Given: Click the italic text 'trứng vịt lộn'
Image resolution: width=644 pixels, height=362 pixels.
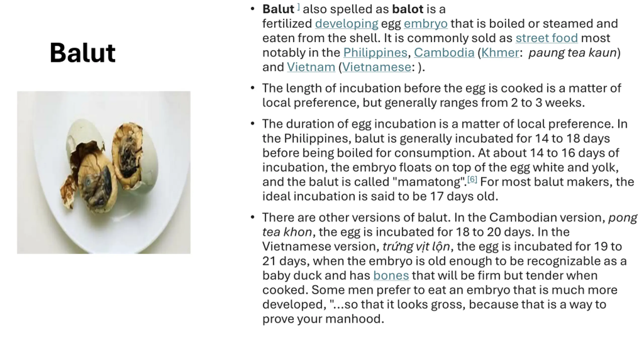Looking at the screenshot, I should point(416,247).
